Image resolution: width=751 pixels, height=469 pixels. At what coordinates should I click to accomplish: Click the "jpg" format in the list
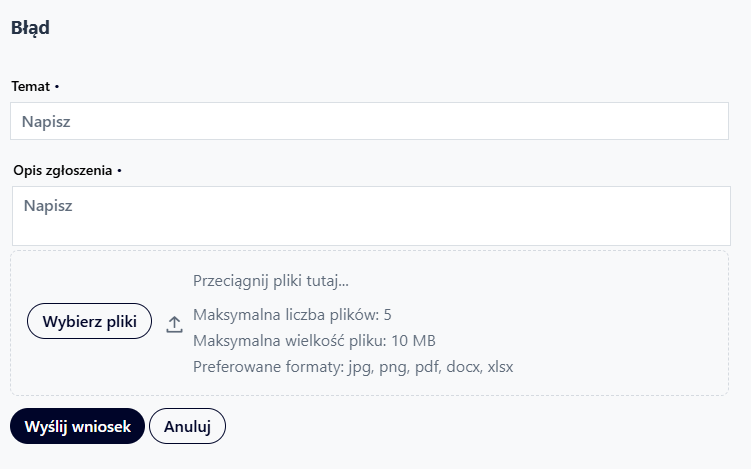pyautogui.click(x=358, y=367)
